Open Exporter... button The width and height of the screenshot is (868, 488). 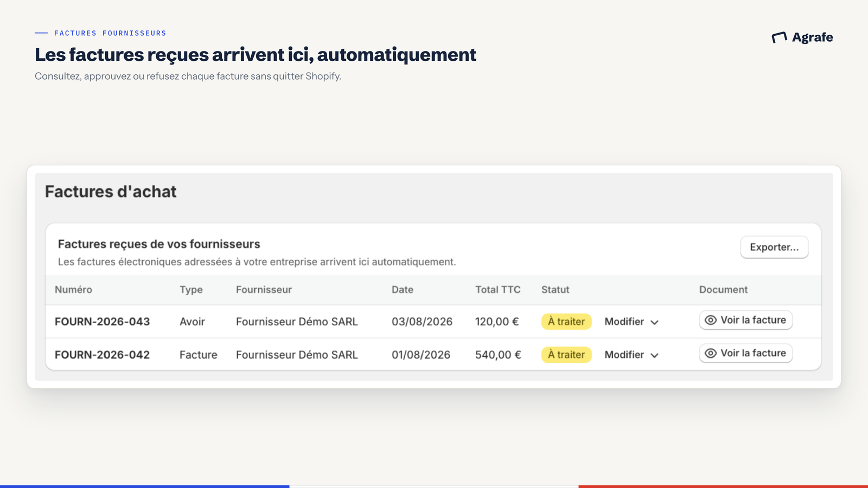pos(774,247)
